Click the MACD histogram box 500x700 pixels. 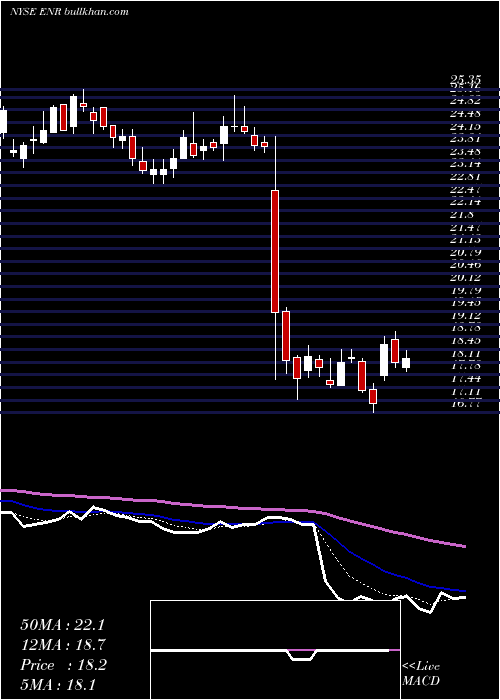[x=275, y=650]
